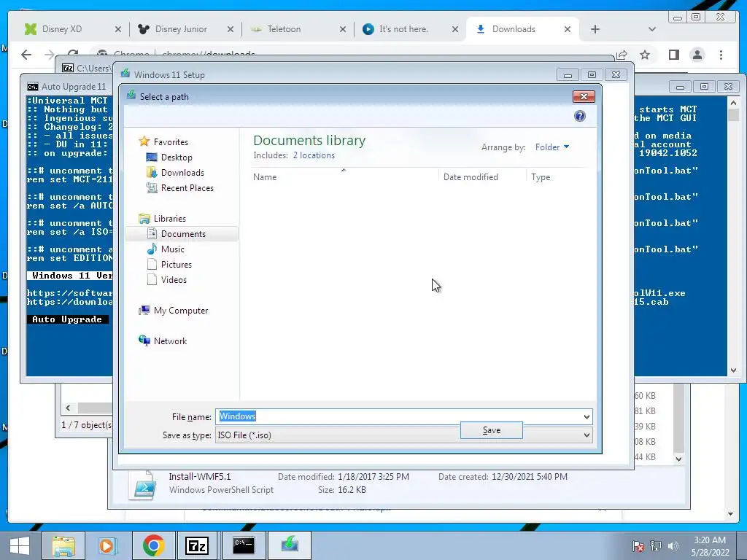Screen dimensions: 747x560
Task: Open Action Center flag tray icon
Action: (638, 546)
